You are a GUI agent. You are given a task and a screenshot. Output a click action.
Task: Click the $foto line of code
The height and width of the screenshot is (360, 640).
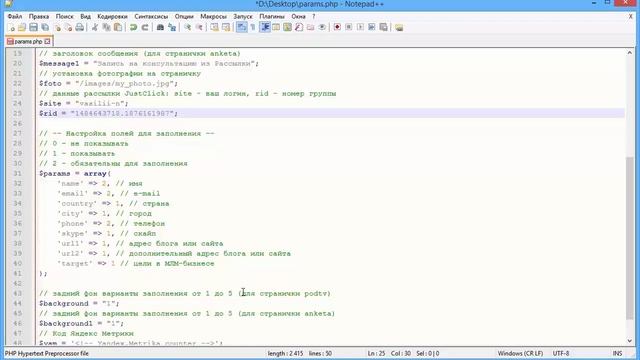click(109, 83)
